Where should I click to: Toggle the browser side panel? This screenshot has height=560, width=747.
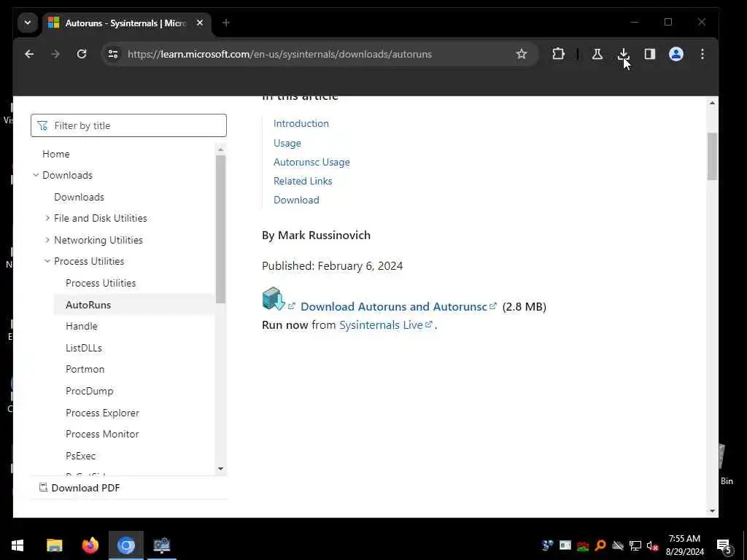click(x=650, y=54)
